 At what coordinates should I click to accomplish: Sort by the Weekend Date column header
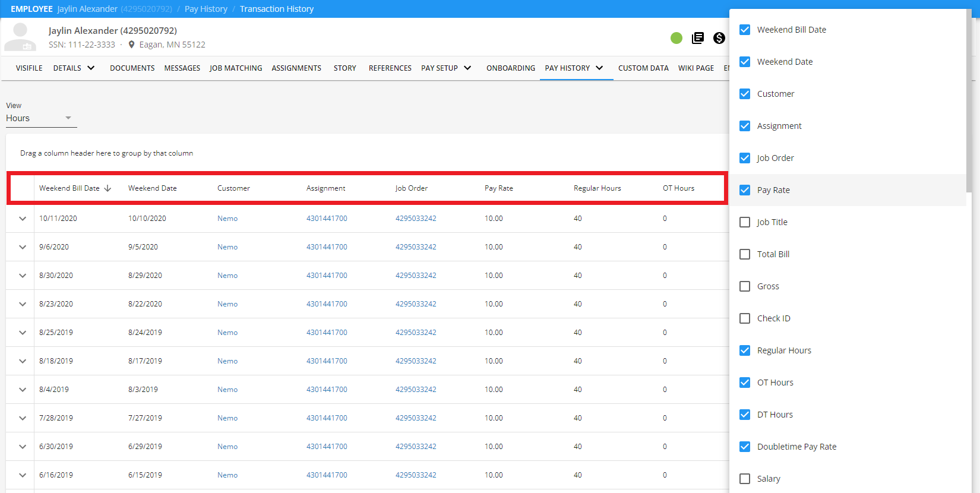tap(153, 188)
